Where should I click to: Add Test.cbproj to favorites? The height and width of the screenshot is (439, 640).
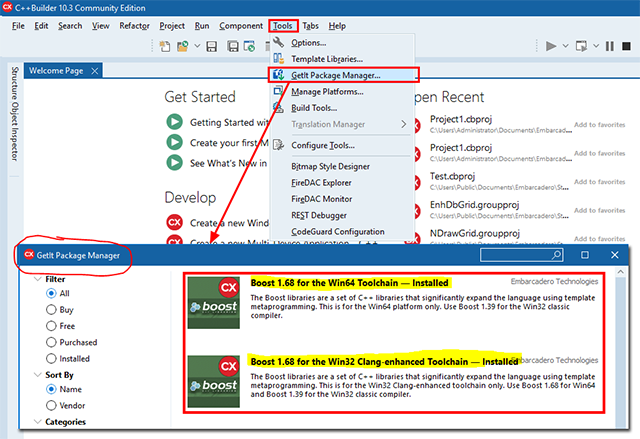[600, 182]
